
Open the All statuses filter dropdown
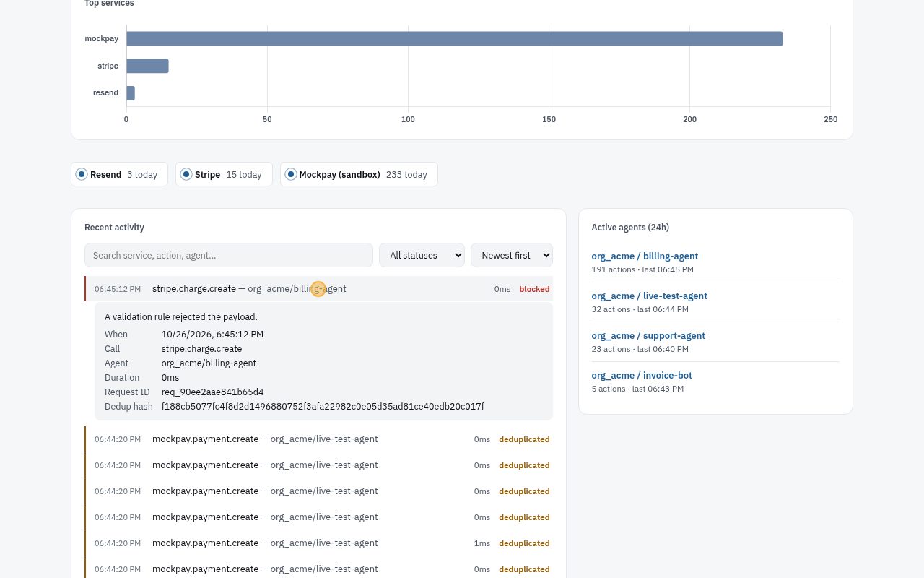point(422,255)
